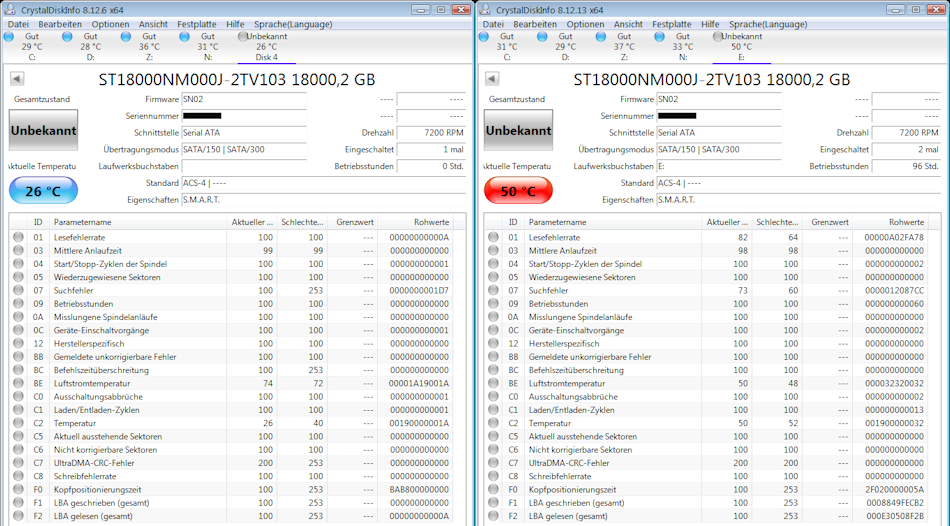Select drive Z: 36 °C in left window
950x526 pixels.
coord(149,47)
